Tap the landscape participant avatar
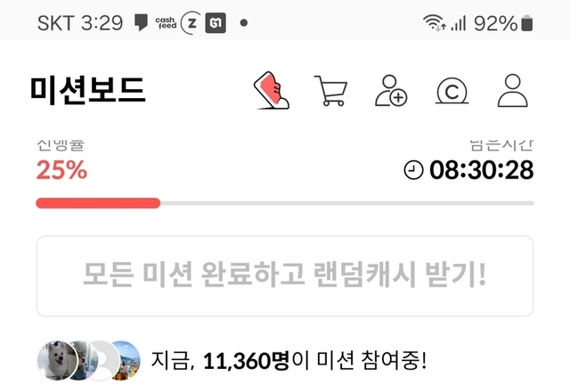570x392 pixels. click(125, 360)
